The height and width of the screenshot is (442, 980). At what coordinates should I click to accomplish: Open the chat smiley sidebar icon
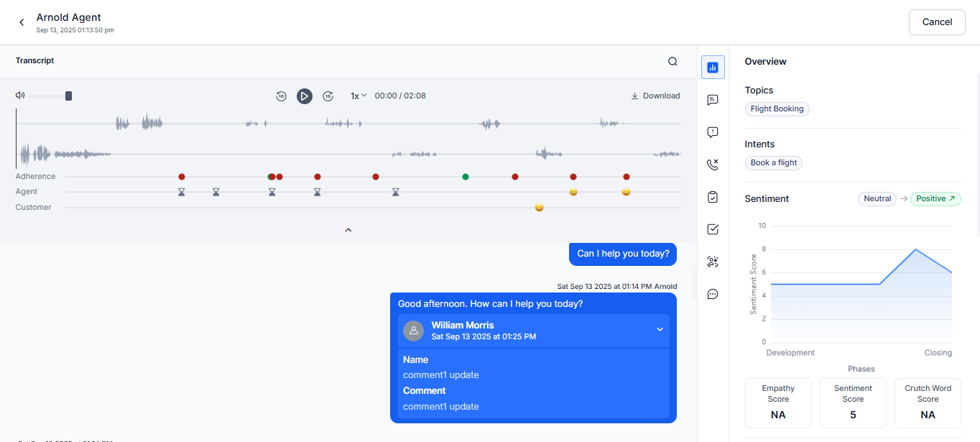(713, 294)
